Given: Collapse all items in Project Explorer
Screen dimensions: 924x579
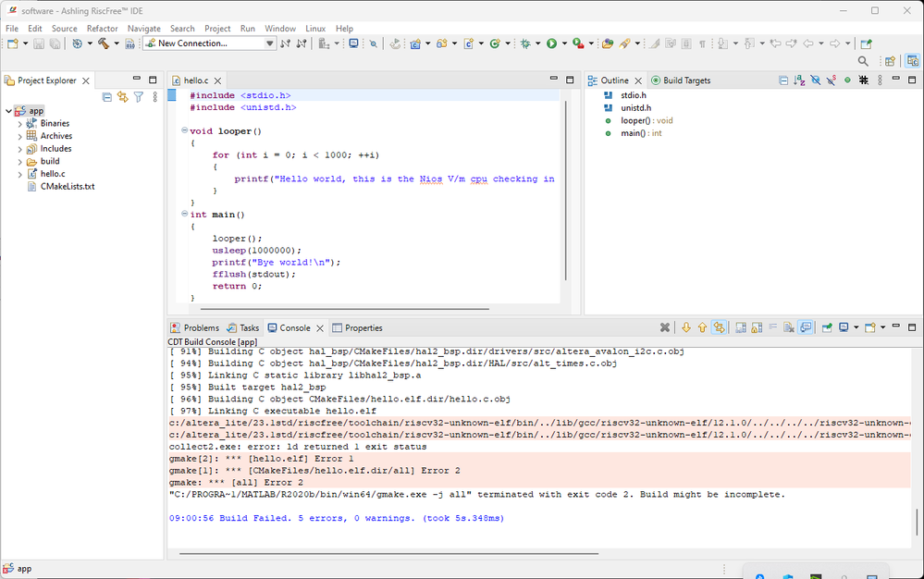Looking at the screenshot, I should (107, 97).
